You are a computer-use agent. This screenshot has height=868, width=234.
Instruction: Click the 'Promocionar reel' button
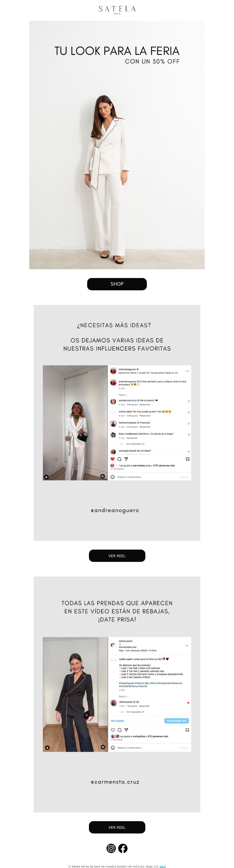pyautogui.click(x=176, y=721)
